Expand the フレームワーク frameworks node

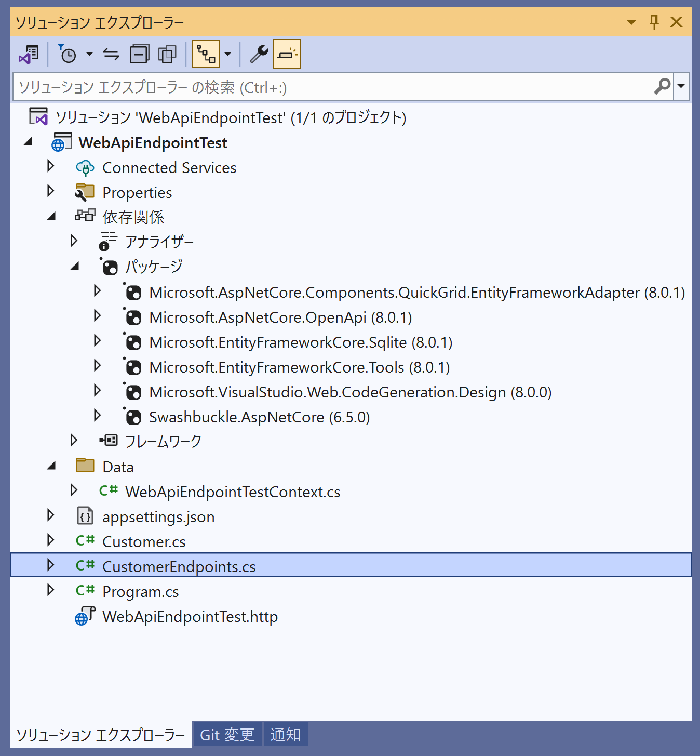click(74, 440)
